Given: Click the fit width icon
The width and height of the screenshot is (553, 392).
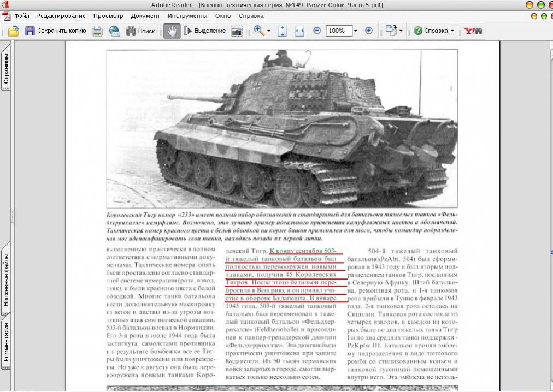Looking at the screenshot, I should (x=299, y=31).
